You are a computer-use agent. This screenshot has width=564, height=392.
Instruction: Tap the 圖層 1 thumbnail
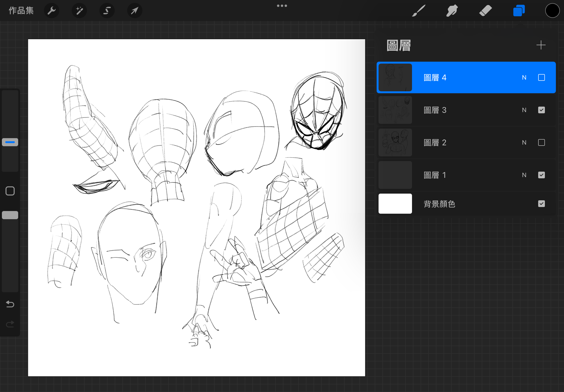coord(395,175)
